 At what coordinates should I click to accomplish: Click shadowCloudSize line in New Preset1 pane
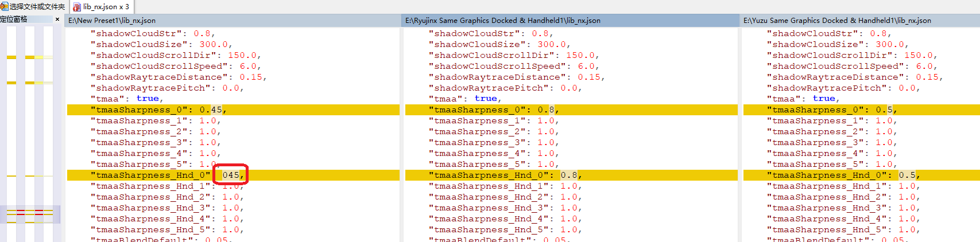click(161, 44)
